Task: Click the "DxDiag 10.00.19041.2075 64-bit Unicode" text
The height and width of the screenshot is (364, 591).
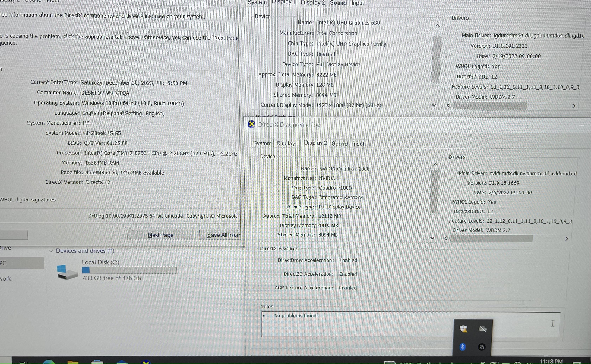Action: tap(135, 216)
